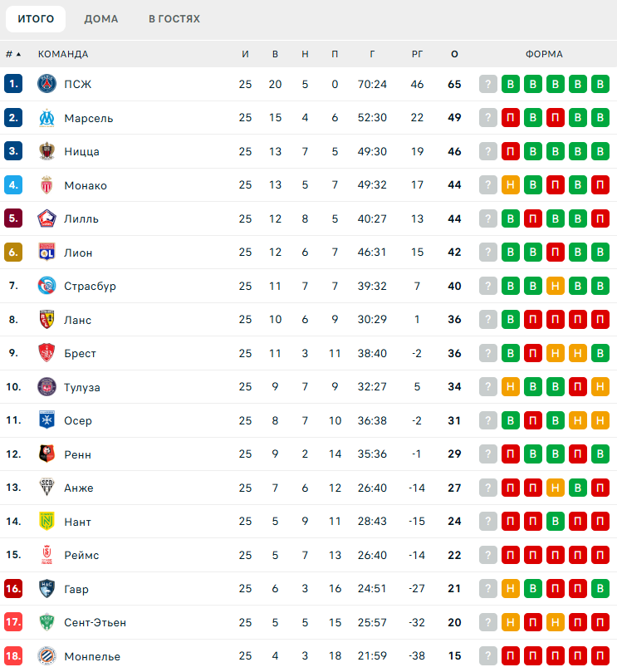
Task: Click the Monaco club crest
Action: point(47,185)
